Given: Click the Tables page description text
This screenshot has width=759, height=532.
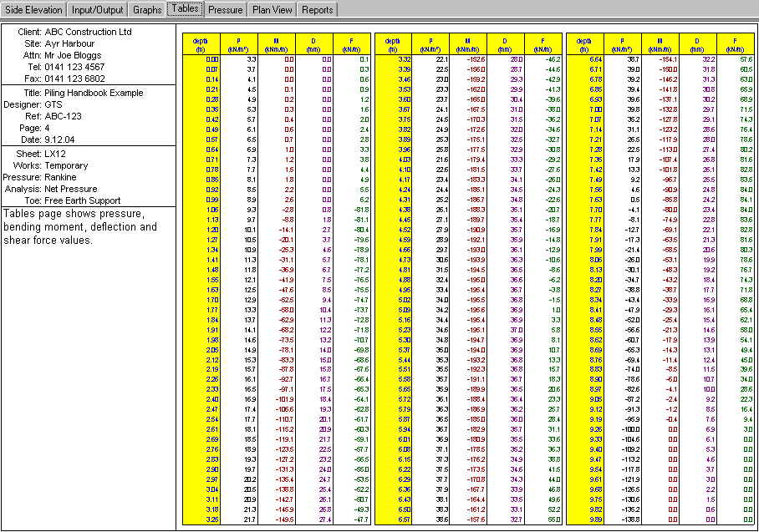Looking at the screenshot, I should point(79,226).
